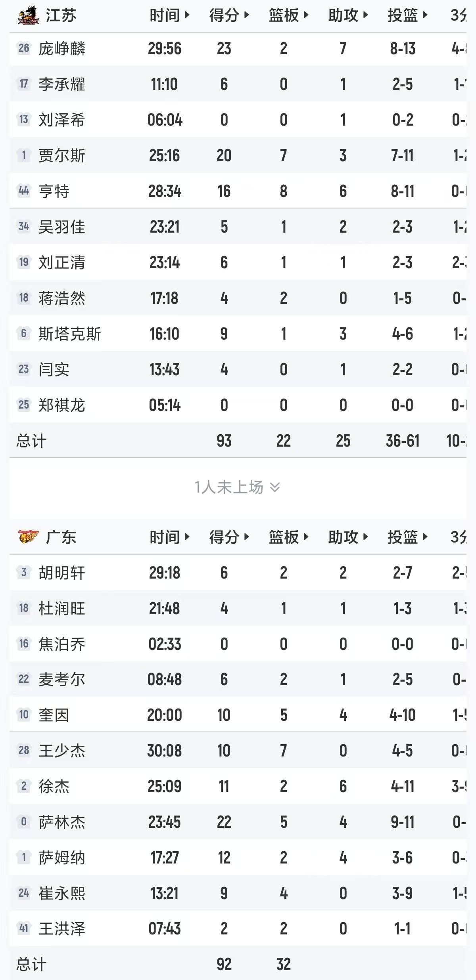Click jersey number 41 badge for 王洪泽
This screenshot has height=980, width=476.
(x=24, y=928)
